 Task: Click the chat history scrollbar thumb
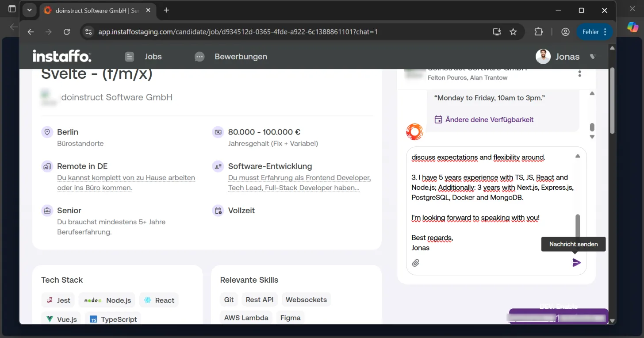click(x=592, y=127)
